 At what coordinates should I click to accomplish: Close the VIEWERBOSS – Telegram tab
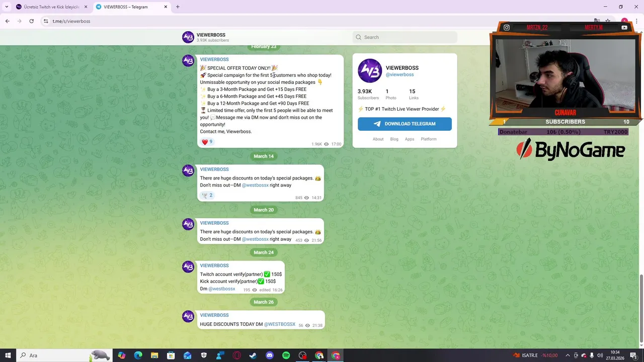pos(166,7)
